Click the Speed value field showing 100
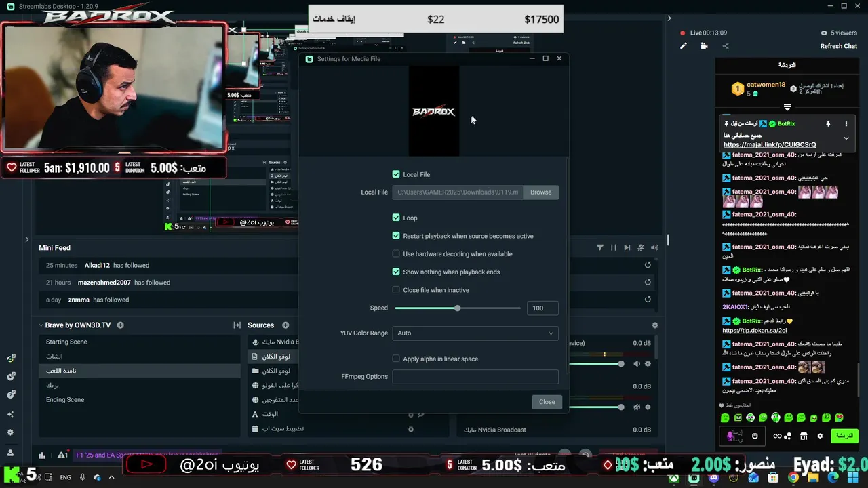Image resolution: width=868 pixels, height=488 pixels. tap(542, 308)
